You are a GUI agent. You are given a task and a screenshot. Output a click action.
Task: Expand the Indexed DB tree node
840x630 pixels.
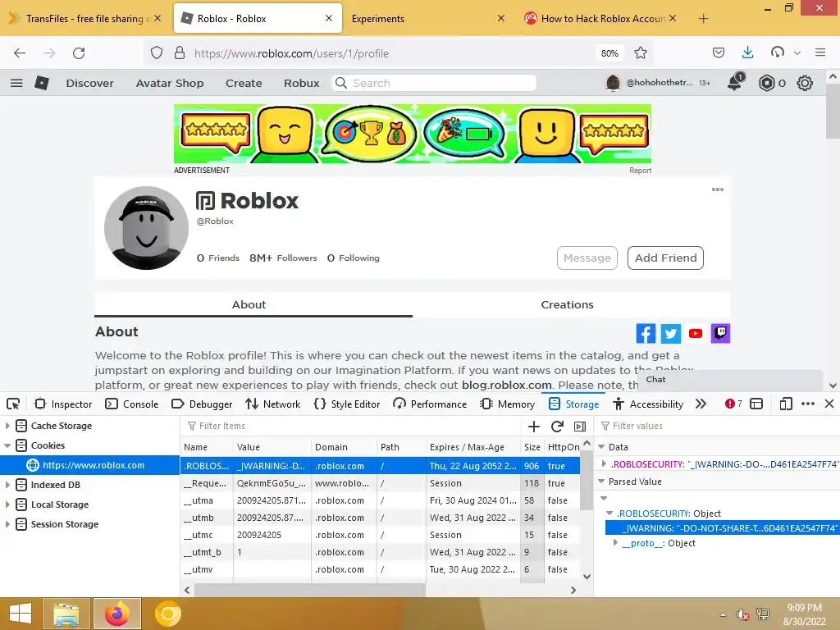click(x=7, y=485)
